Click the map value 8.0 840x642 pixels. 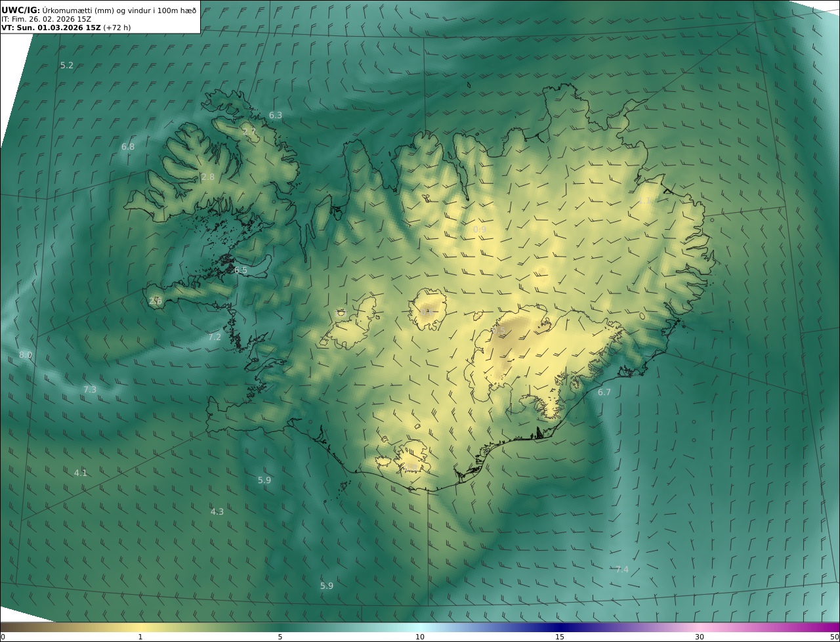25,355
